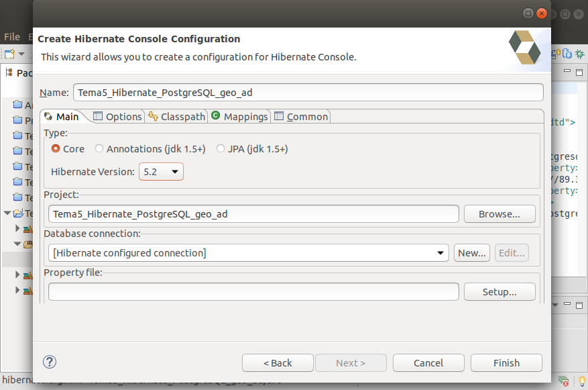Click the Cancel button
The image size is (588, 390).
pos(428,363)
